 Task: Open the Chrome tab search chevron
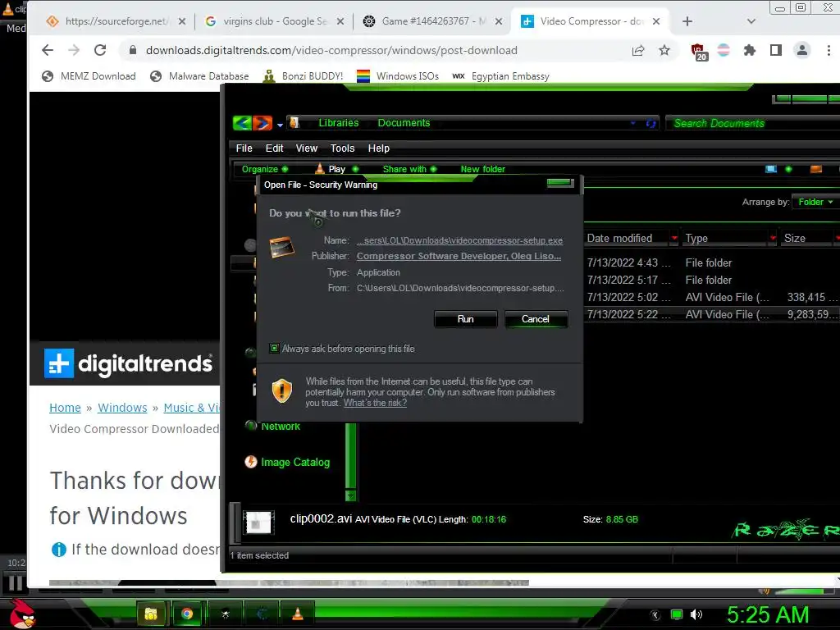[x=751, y=21]
